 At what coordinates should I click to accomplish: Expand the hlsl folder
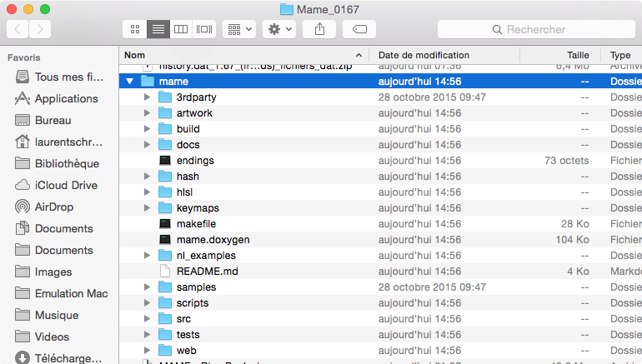147,192
